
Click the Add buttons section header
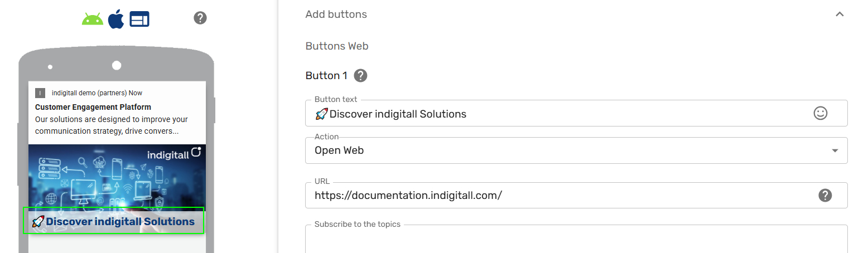click(574, 14)
